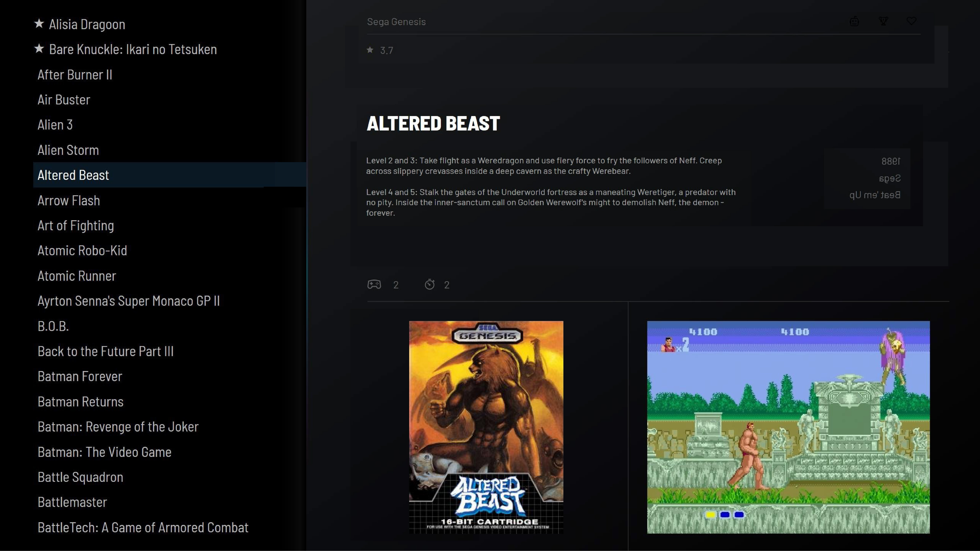This screenshot has height=551, width=980.
Task: Select Art of Fighting
Action: coord(76,225)
